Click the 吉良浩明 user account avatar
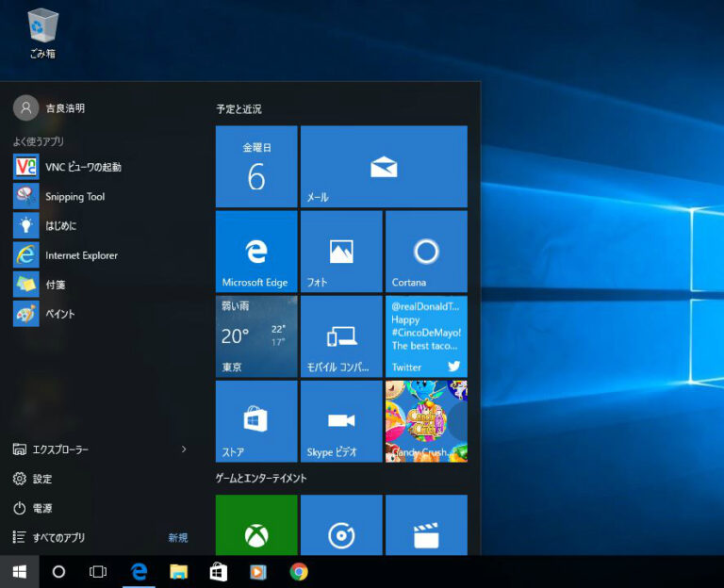This screenshot has height=588, width=724. coord(25,108)
